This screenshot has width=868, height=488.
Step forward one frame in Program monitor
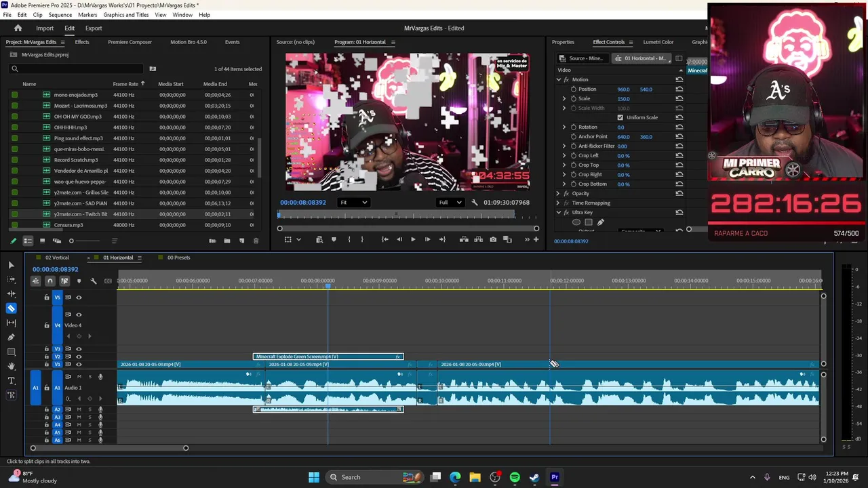pyautogui.click(x=427, y=239)
